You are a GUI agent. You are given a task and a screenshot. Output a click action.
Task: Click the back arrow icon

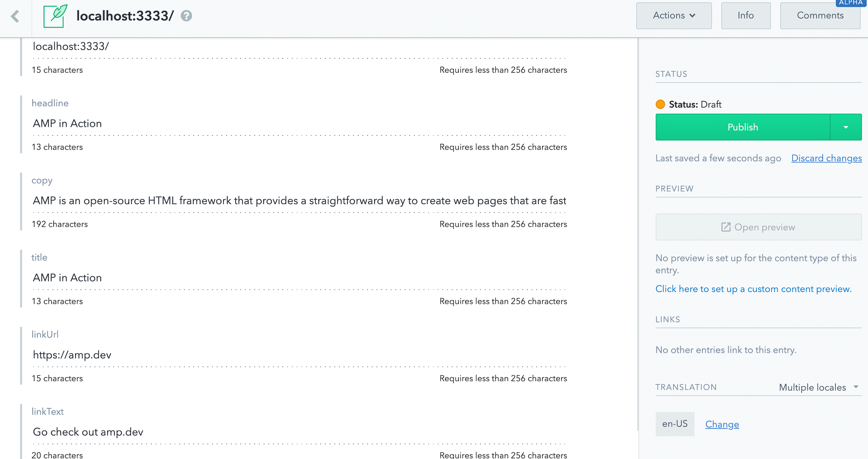click(x=15, y=16)
